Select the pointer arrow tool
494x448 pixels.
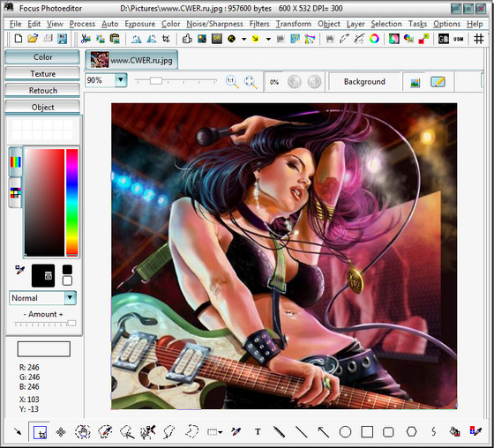tap(18, 431)
